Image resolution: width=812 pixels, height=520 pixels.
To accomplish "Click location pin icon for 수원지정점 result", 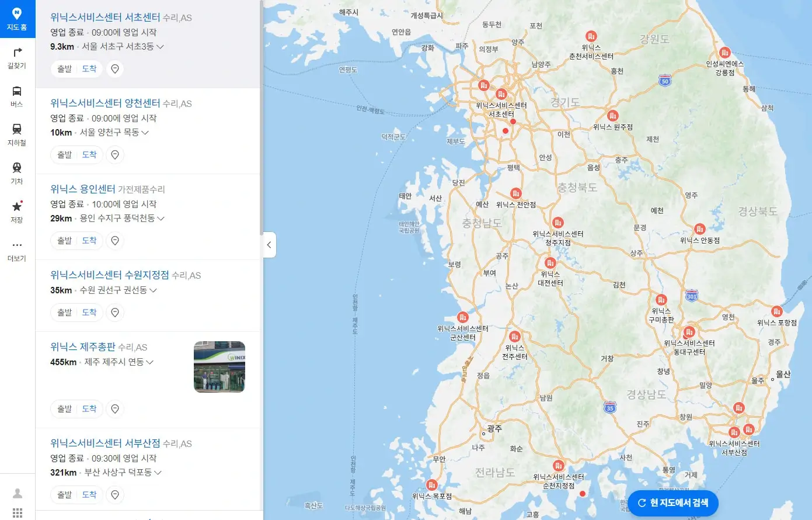I will click(x=115, y=313).
